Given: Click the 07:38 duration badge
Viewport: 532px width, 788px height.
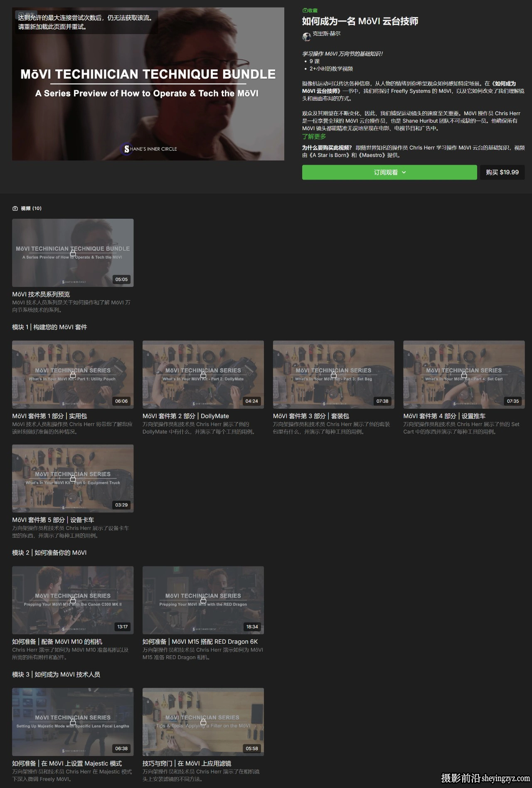Looking at the screenshot, I should [x=382, y=401].
